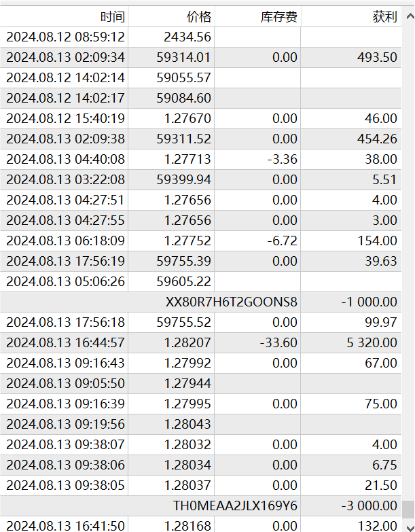Click the -33.60 storage fee cell
The height and width of the screenshot is (532, 415).
(x=278, y=343)
